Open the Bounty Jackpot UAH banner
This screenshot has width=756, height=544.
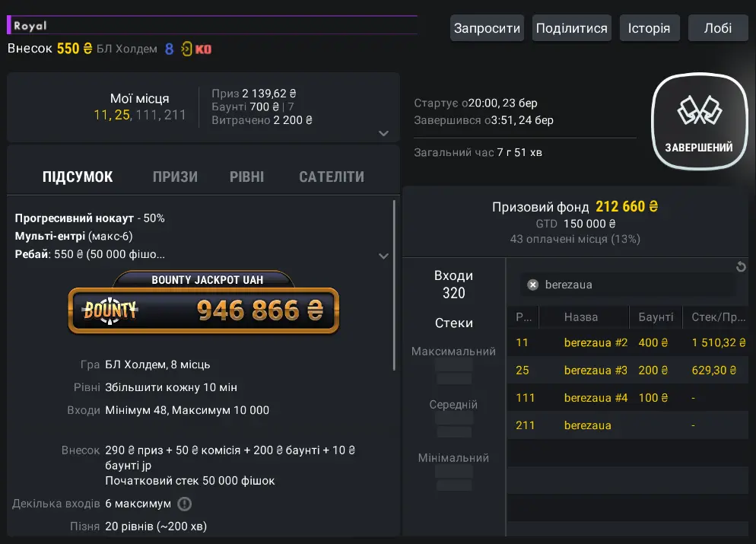coord(203,304)
